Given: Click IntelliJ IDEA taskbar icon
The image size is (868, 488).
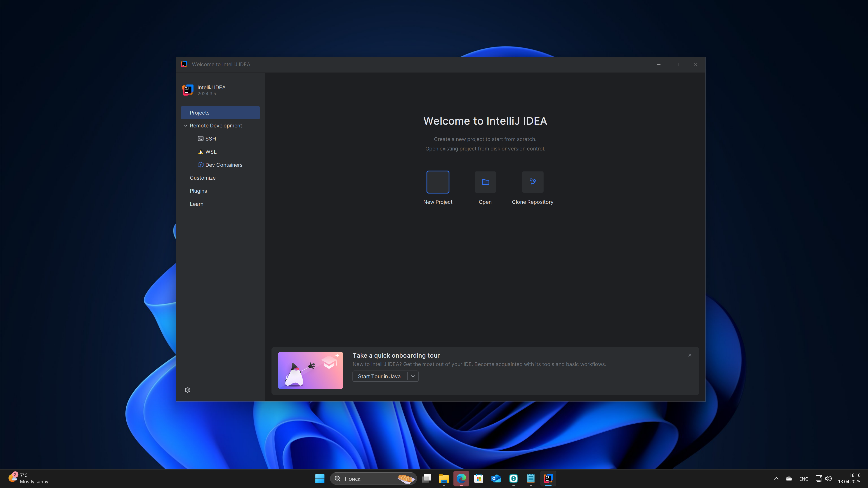Looking at the screenshot, I should [548, 479].
